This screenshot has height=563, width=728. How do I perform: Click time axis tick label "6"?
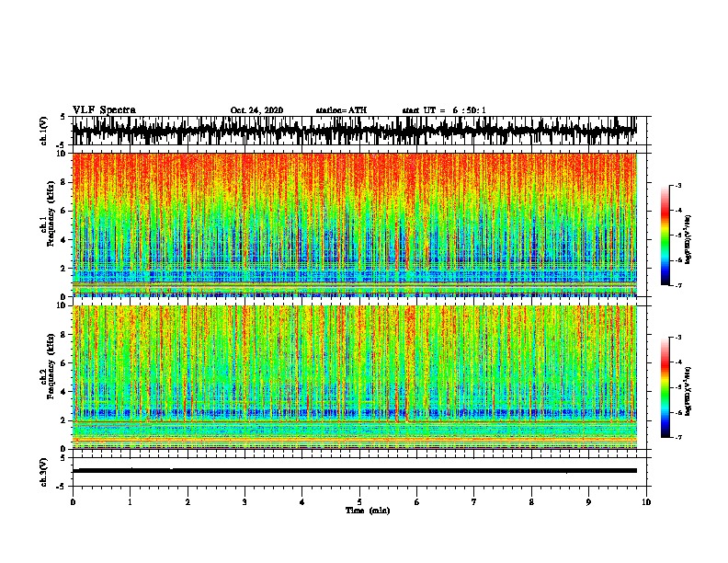pyautogui.click(x=417, y=502)
